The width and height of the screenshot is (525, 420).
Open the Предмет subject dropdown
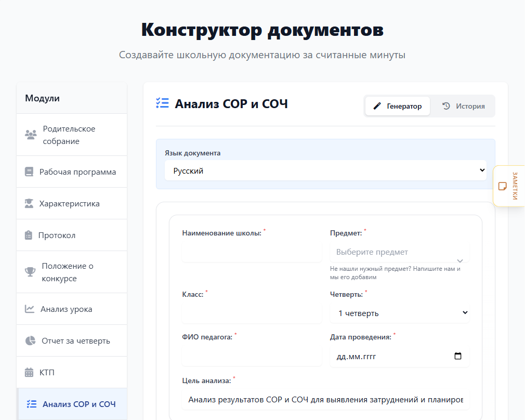point(399,252)
